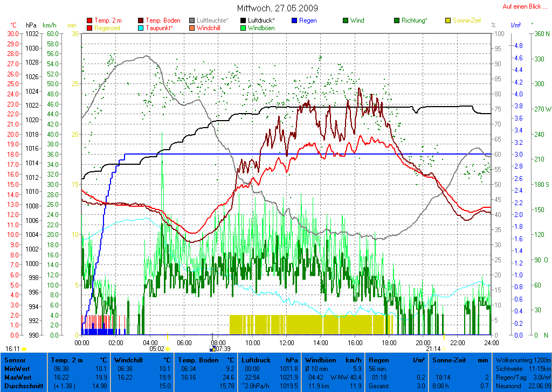Viewport: 552px width, 392px height.
Task: Click the 21:14 sunset time marker
Action: [x=433, y=348]
